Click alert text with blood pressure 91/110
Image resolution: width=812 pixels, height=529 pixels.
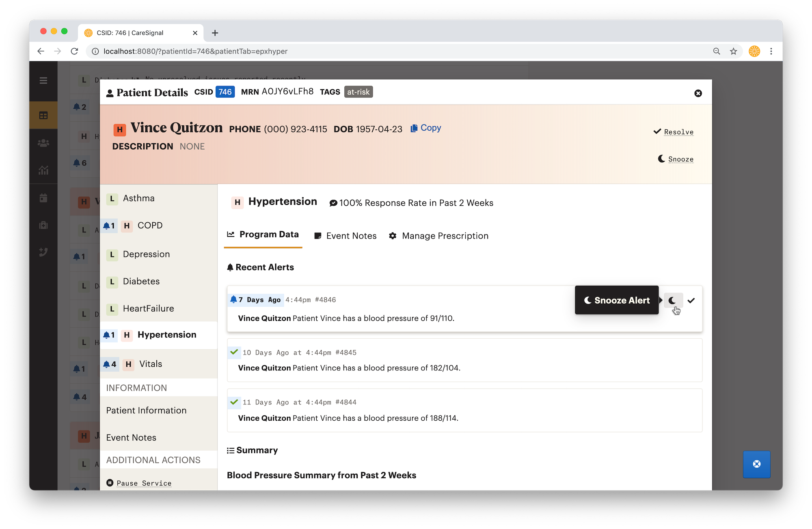346,318
